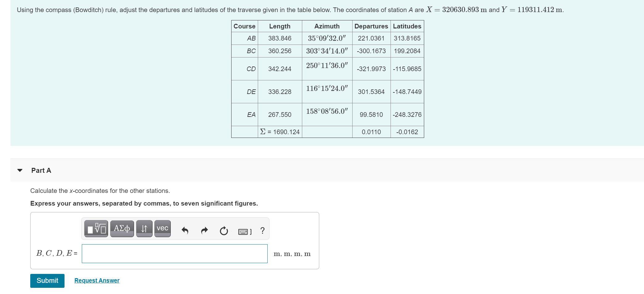644x294 pixels.
Task: Select the subscript/superscript arrows icon
Action: [144, 228]
